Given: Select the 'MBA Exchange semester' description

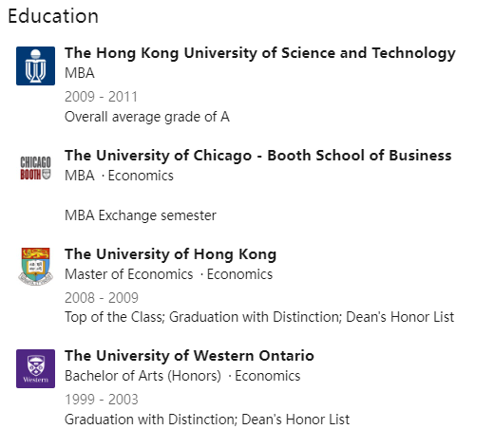Looking at the screenshot, I should click(141, 215).
